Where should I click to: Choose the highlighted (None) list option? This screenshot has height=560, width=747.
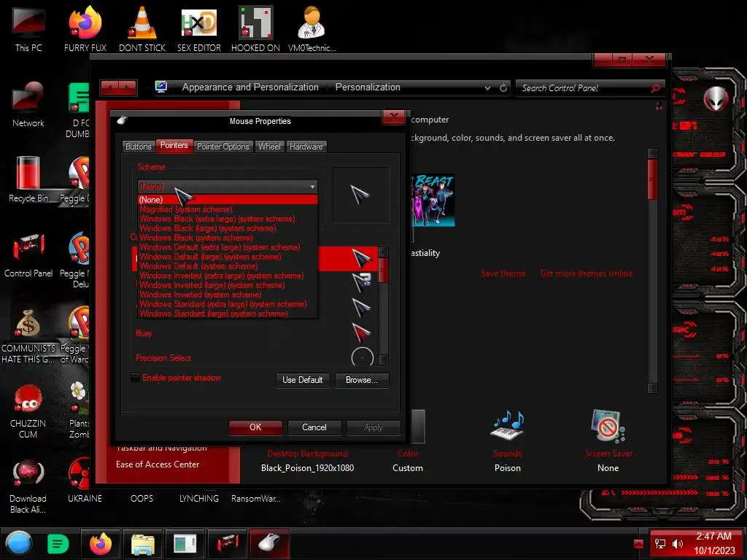coord(228,200)
